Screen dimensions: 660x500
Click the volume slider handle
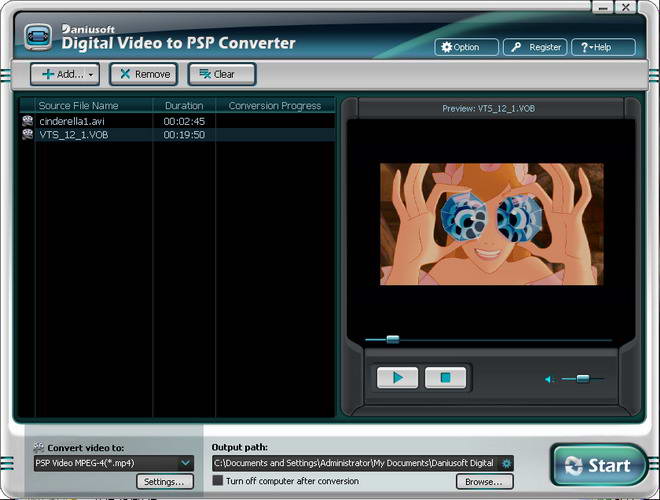tap(583, 379)
